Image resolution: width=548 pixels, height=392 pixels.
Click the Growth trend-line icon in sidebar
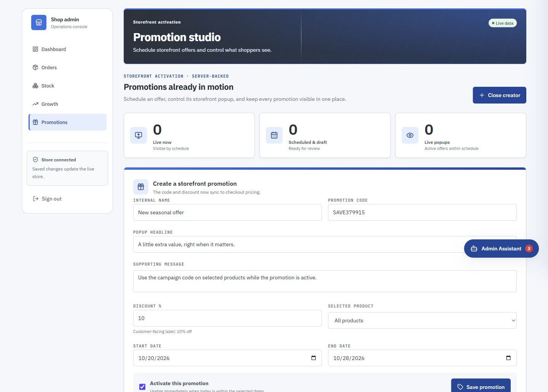[35, 104]
